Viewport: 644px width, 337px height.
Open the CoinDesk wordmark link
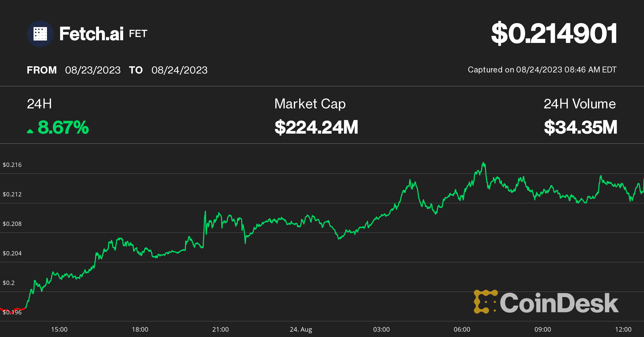point(559,303)
